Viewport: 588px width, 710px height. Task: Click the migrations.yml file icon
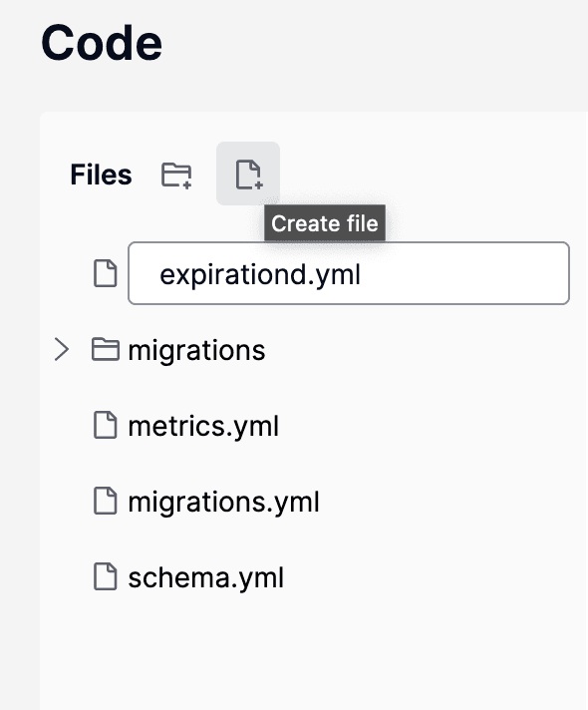point(105,501)
